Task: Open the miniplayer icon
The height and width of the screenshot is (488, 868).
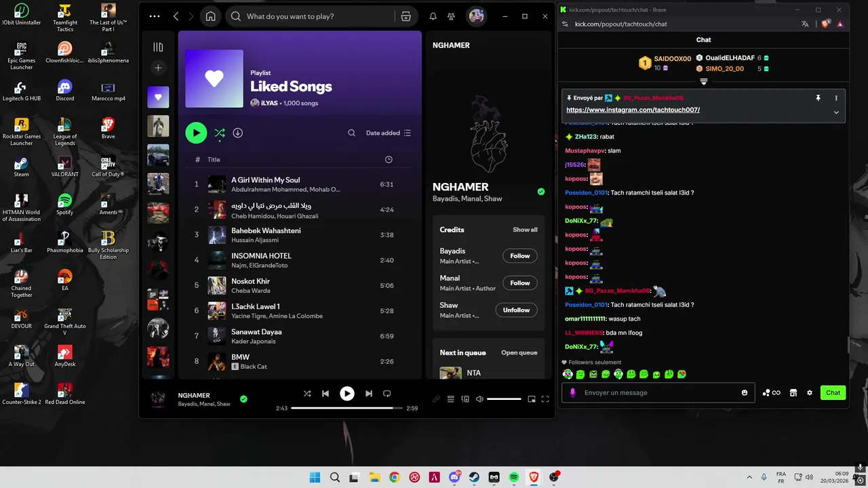Action: pyautogui.click(x=532, y=399)
